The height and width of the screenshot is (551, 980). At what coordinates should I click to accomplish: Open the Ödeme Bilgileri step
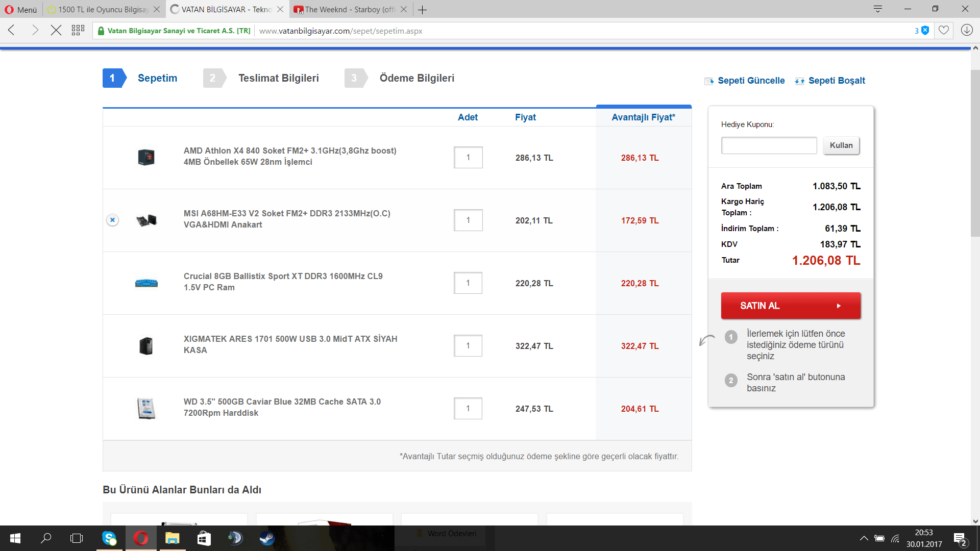416,78
